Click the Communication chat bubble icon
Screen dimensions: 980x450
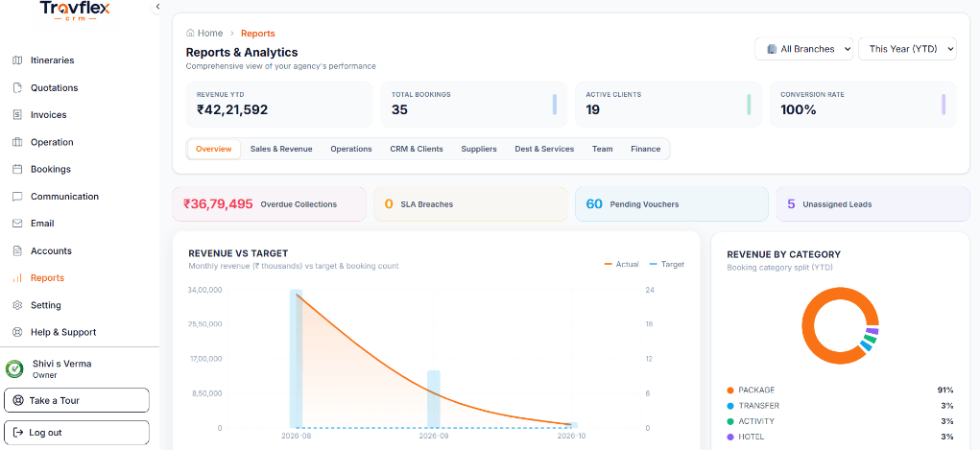[17, 197]
